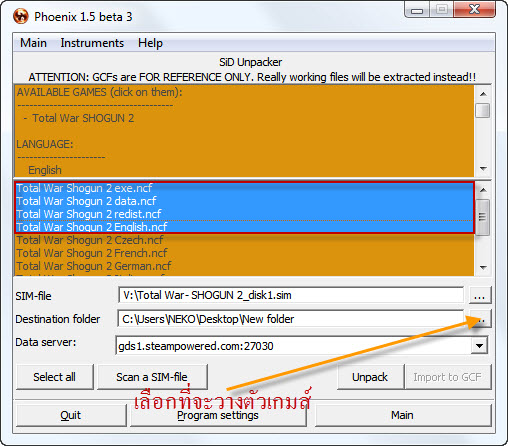This screenshot has width=508, height=446.
Task: Select Total War Shogun 2 French.ncf
Action: [244, 253]
